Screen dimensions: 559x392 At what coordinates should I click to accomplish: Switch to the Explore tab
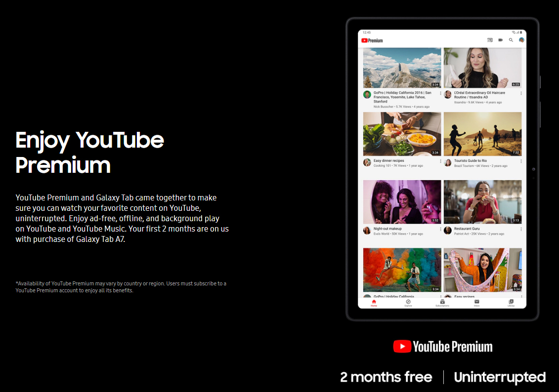click(x=408, y=303)
